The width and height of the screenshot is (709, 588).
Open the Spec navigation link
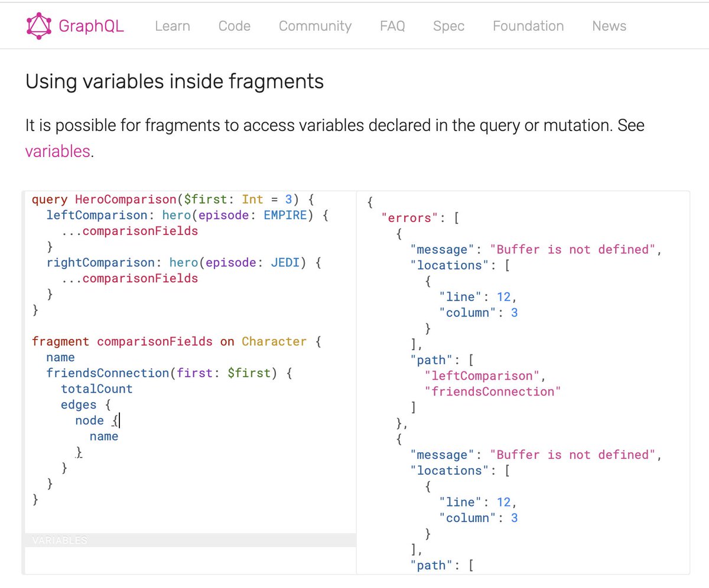pos(449,26)
